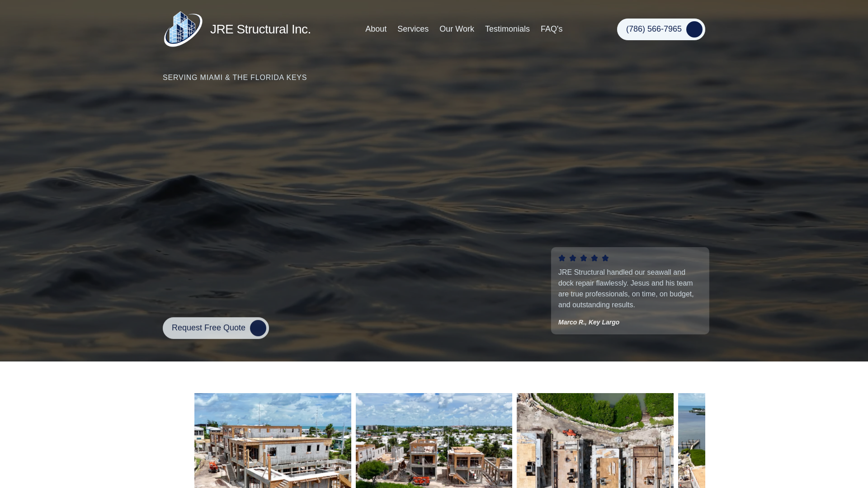Screen dimensions: 868x488
Task: Open the first construction site photo with orange lift
Action: pyautogui.click(x=273, y=441)
